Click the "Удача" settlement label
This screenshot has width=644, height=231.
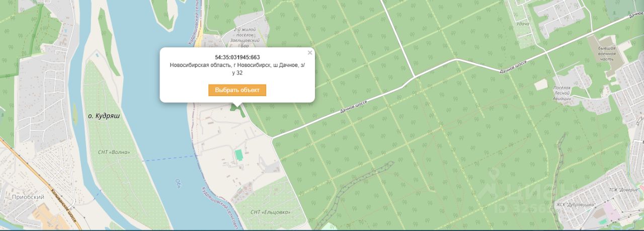click(523, 24)
